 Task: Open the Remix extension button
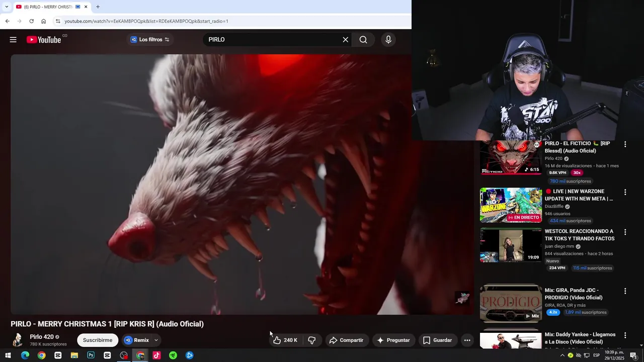click(x=137, y=340)
